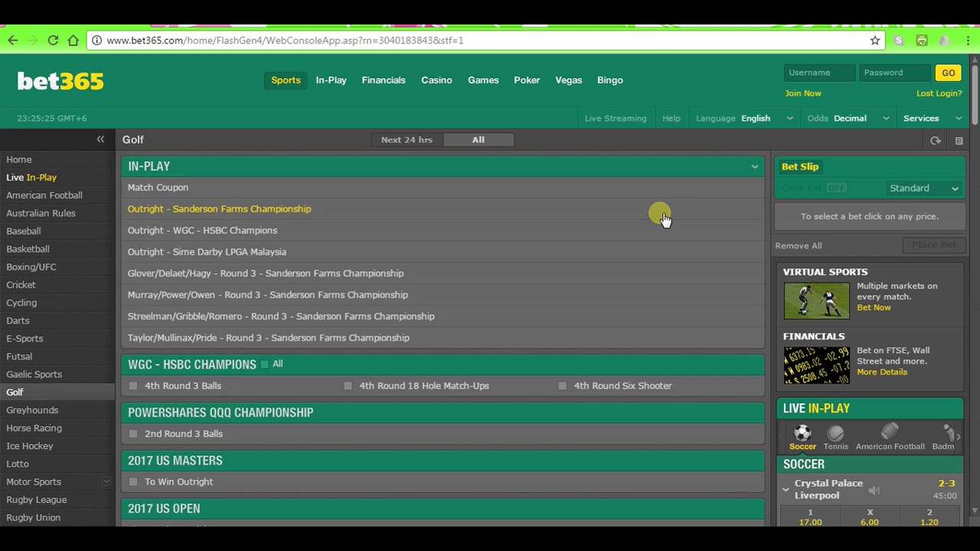Open the Financials tab in top navigation

(x=384, y=80)
